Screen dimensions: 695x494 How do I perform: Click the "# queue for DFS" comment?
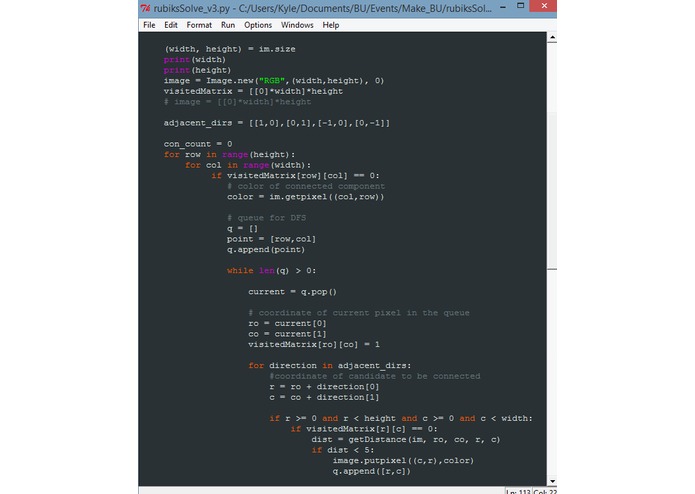click(x=266, y=218)
